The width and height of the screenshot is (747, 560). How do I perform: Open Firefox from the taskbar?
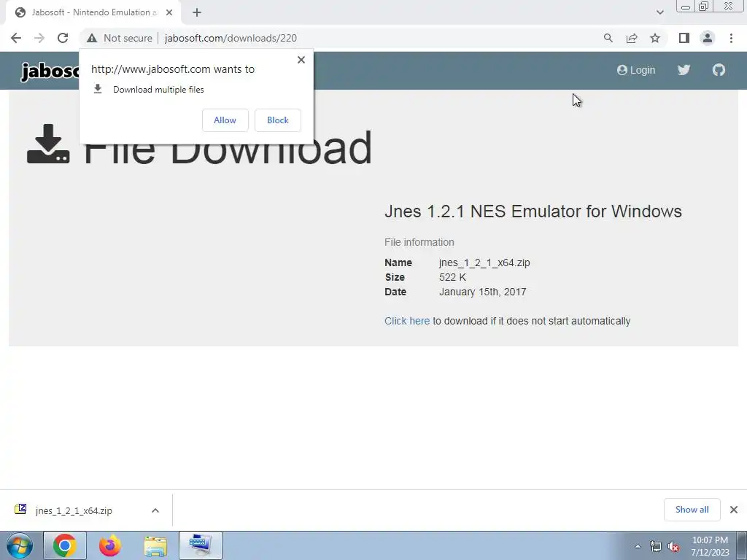[x=110, y=545]
